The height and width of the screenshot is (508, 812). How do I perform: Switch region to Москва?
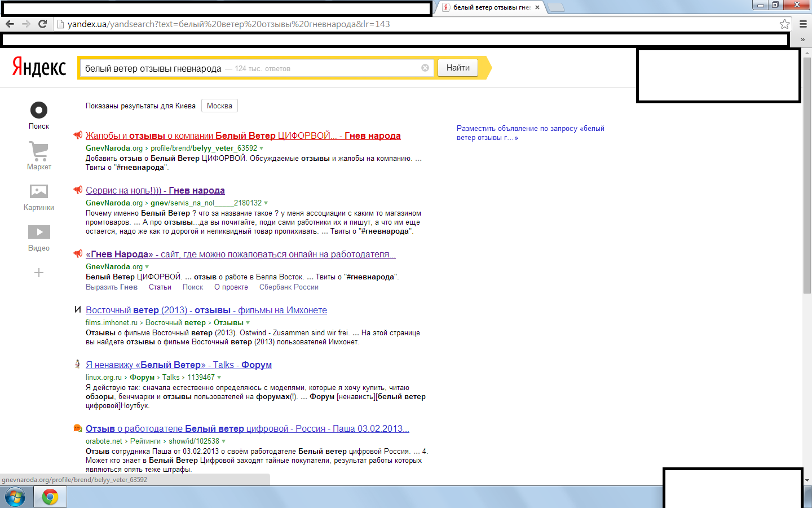(219, 106)
